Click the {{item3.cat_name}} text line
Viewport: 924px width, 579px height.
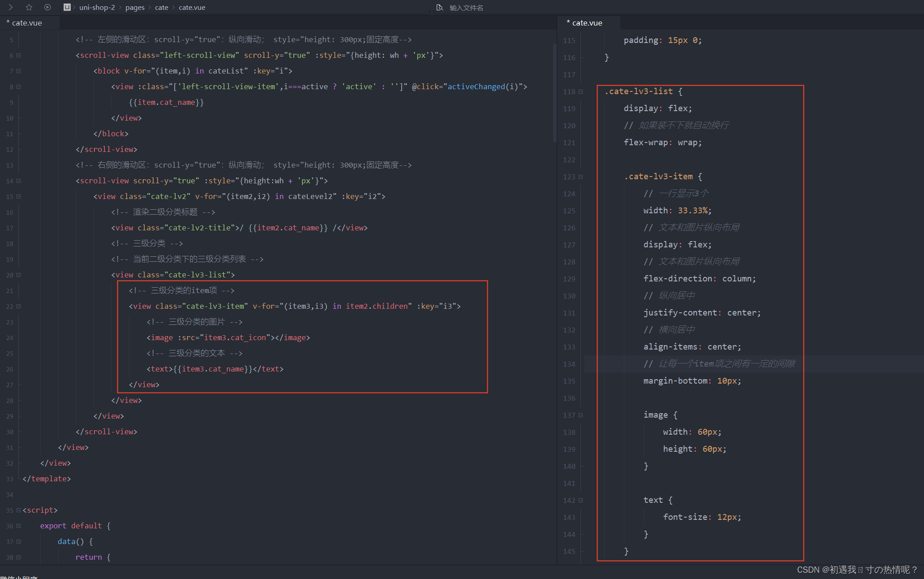point(215,369)
